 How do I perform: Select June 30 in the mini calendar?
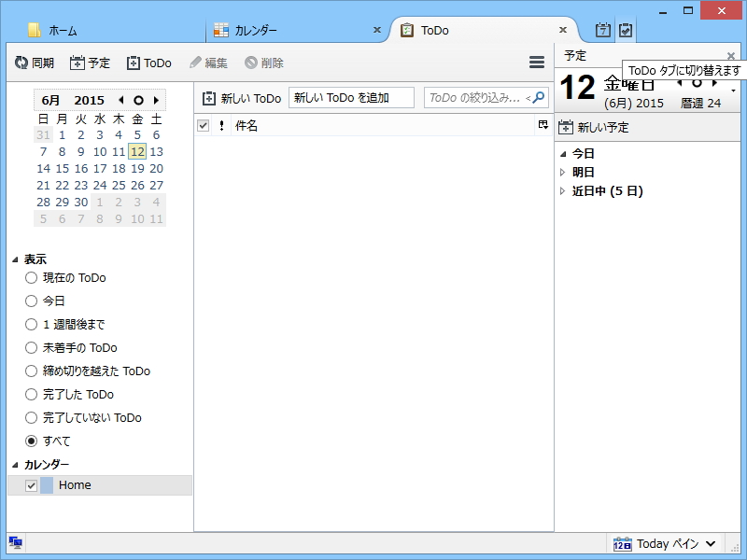coord(81,202)
